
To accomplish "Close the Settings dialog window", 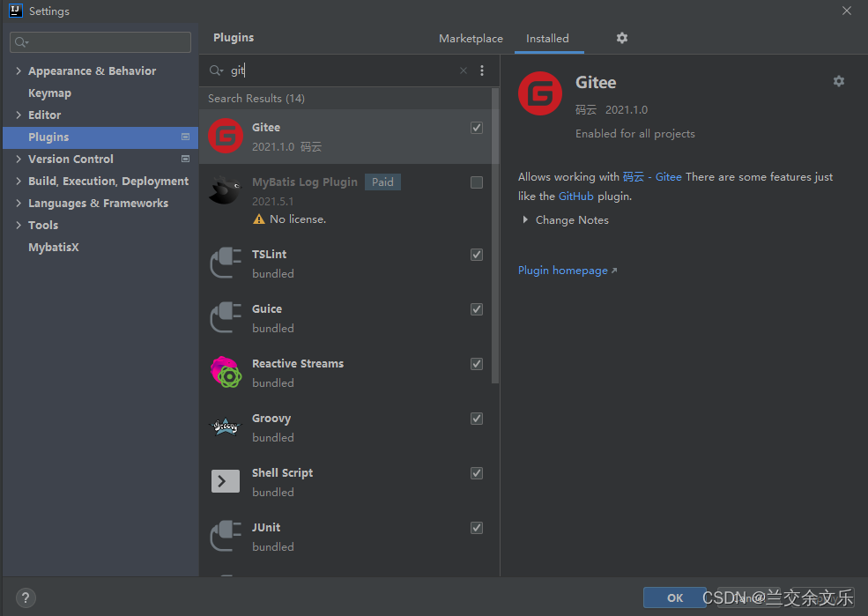I will click(x=847, y=11).
